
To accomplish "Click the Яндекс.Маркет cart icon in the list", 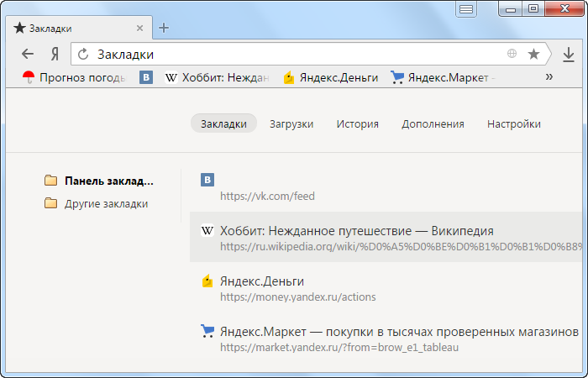I will pyautogui.click(x=207, y=331).
